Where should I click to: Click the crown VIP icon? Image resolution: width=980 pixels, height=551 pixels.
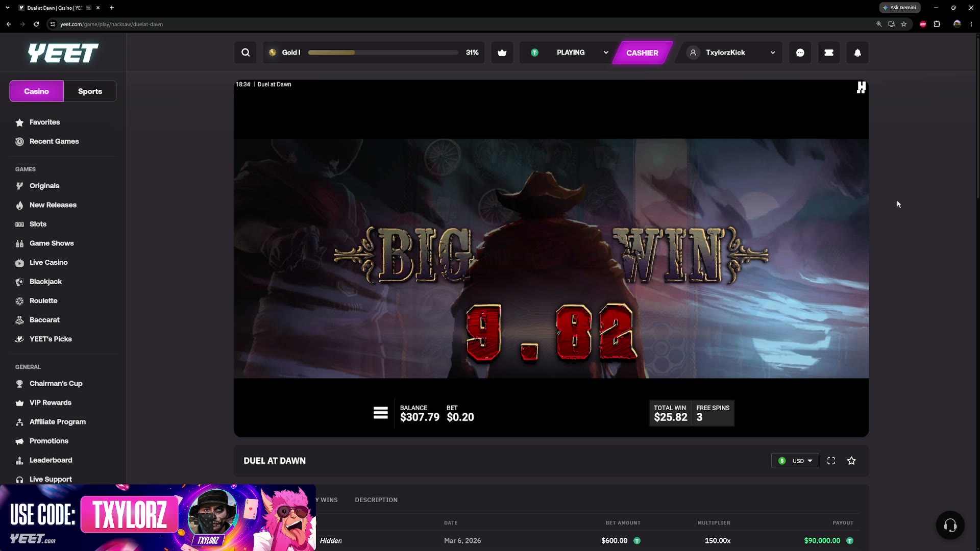(502, 53)
